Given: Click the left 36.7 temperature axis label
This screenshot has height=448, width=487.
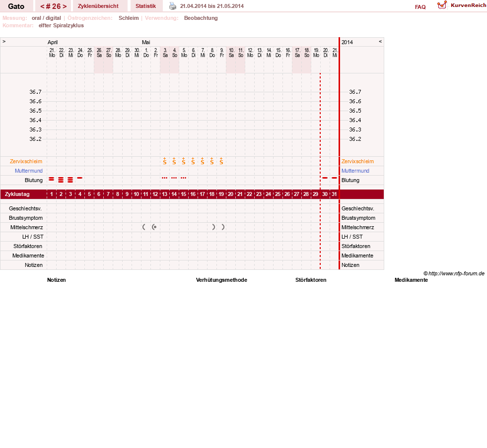Looking at the screenshot, I should tap(35, 92).
